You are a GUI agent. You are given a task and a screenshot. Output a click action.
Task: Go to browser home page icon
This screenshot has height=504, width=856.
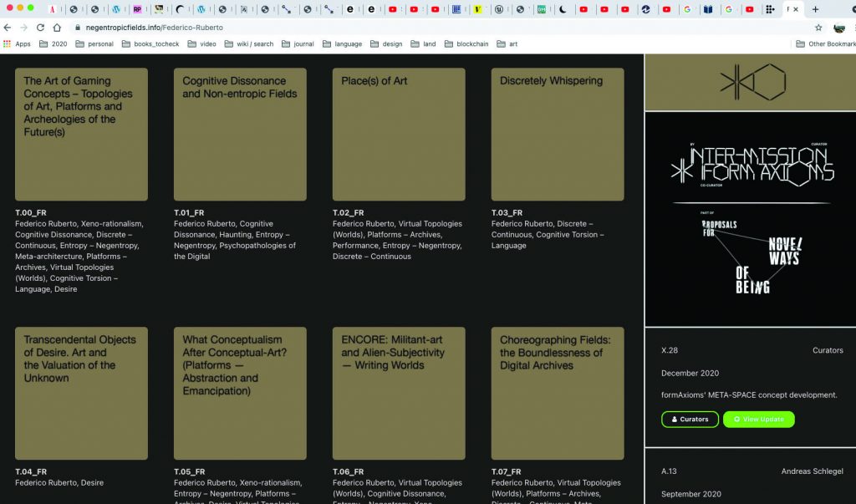57,28
